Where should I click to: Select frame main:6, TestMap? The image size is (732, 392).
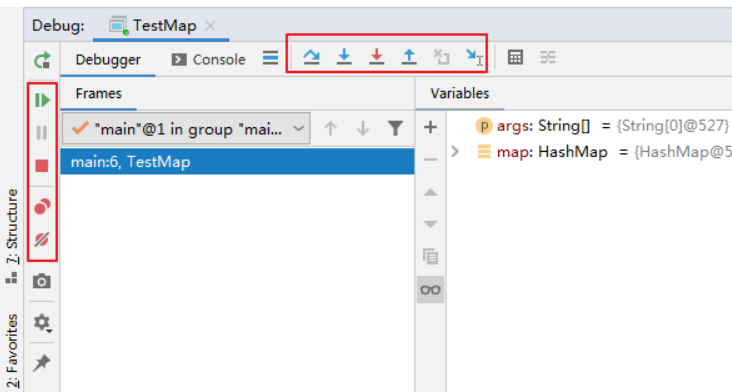coord(237,162)
